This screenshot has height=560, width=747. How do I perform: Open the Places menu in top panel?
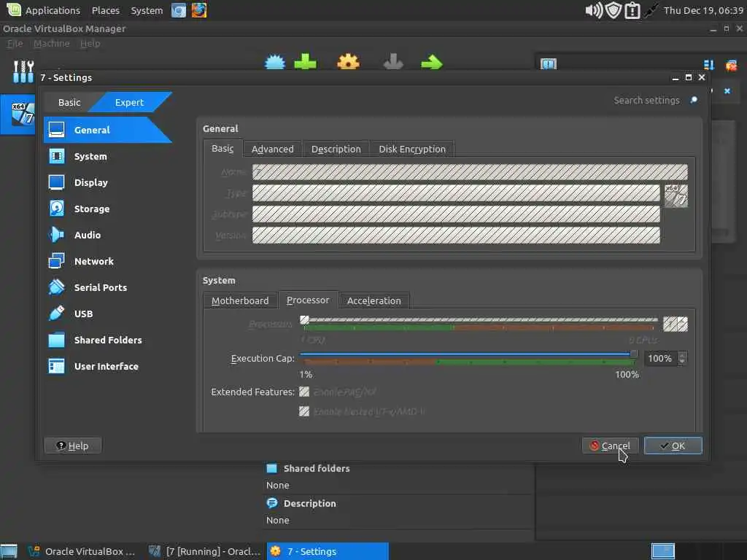(x=106, y=10)
